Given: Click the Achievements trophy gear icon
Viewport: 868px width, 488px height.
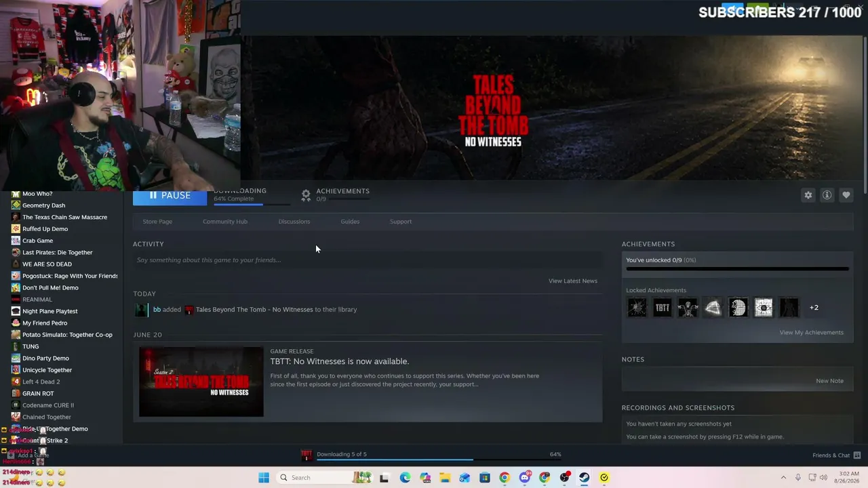Looking at the screenshot, I should [x=306, y=195].
